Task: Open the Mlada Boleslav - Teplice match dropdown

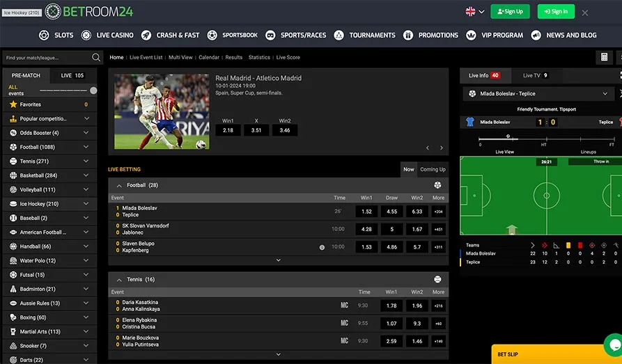Action: pyautogui.click(x=540, y=93)
